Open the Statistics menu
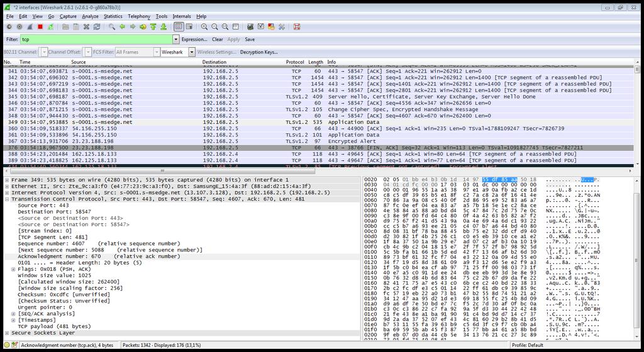644x352 pixels. [x=113, y=16]
